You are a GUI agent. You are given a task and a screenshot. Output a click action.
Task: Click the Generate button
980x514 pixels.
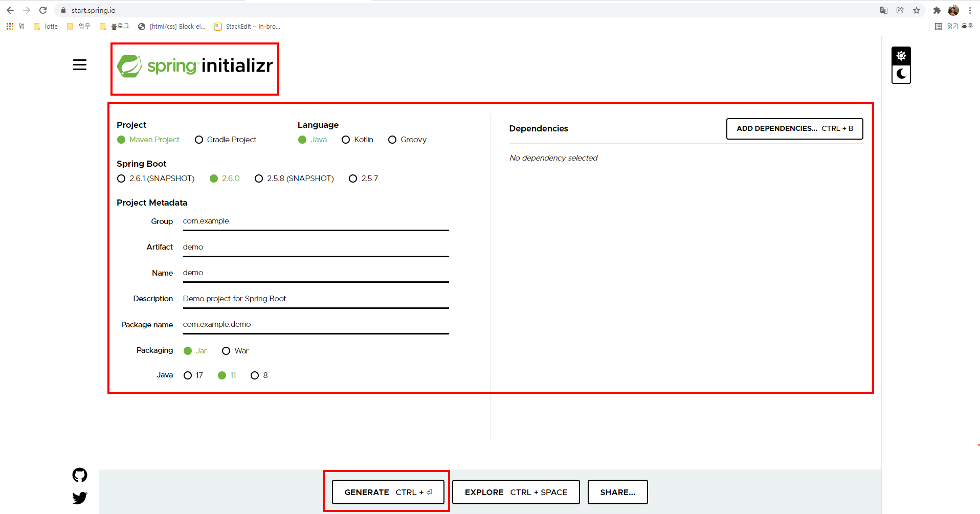coord(388,492)
